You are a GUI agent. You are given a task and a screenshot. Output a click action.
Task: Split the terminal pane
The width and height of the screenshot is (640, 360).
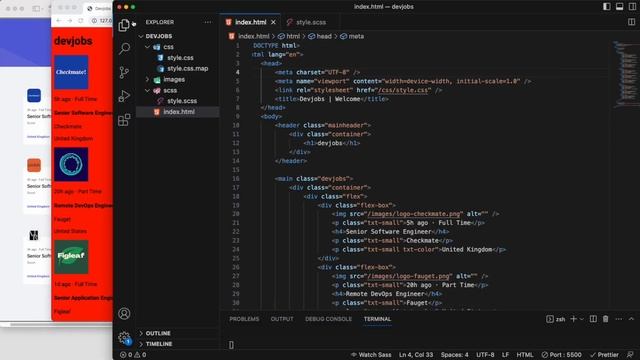pos(593,319)
